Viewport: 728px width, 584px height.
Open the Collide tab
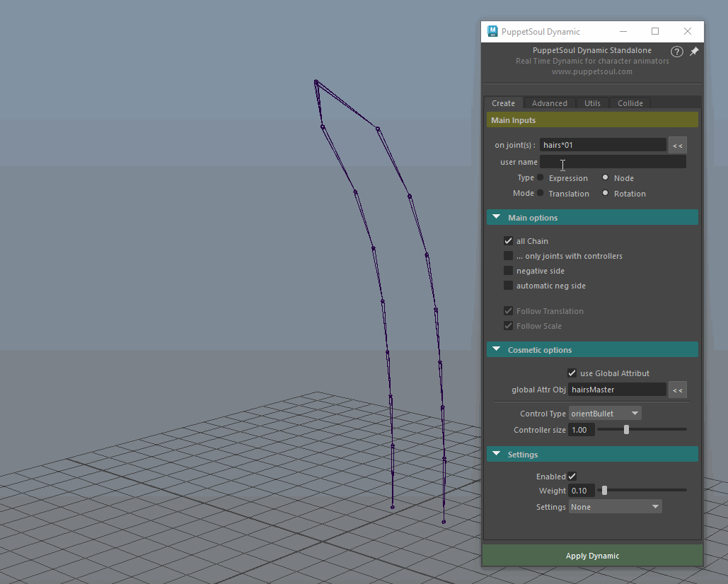630,103
